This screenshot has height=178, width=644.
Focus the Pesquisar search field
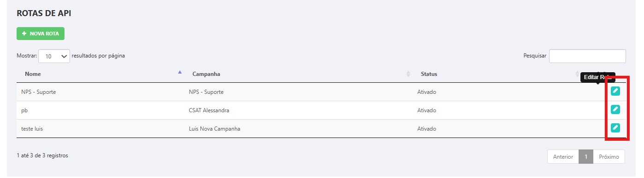(x=587, y=56)
